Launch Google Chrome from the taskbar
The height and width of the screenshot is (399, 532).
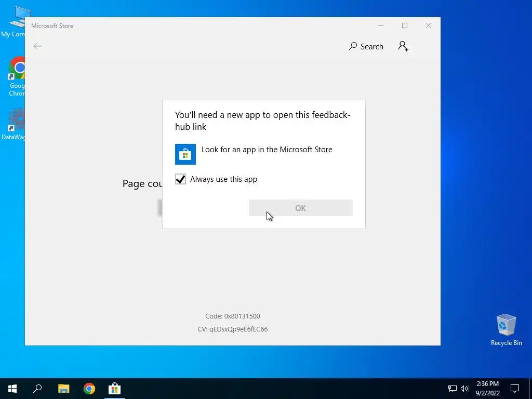tap(89, 389)
